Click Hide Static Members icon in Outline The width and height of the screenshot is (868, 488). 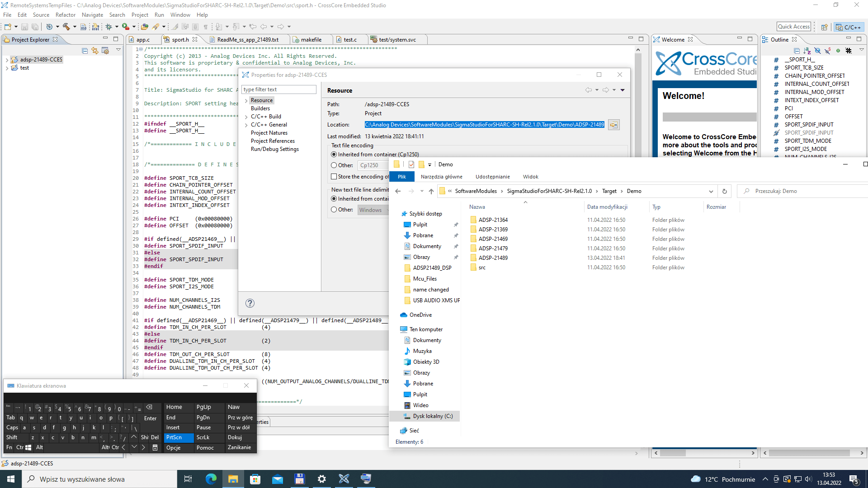coord(827,51)
